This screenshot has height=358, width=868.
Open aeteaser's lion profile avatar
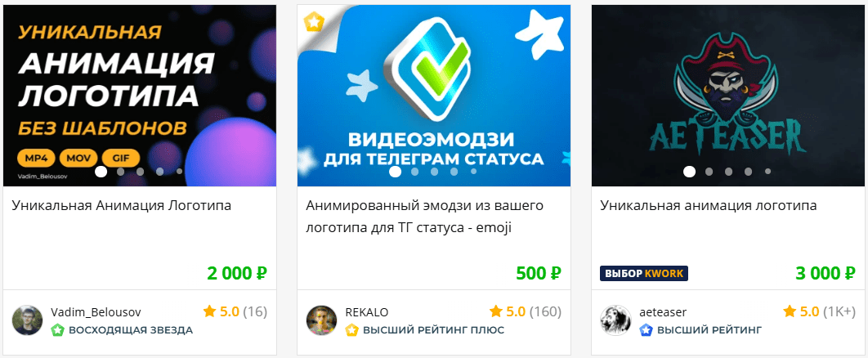click(x=615, y=320)
